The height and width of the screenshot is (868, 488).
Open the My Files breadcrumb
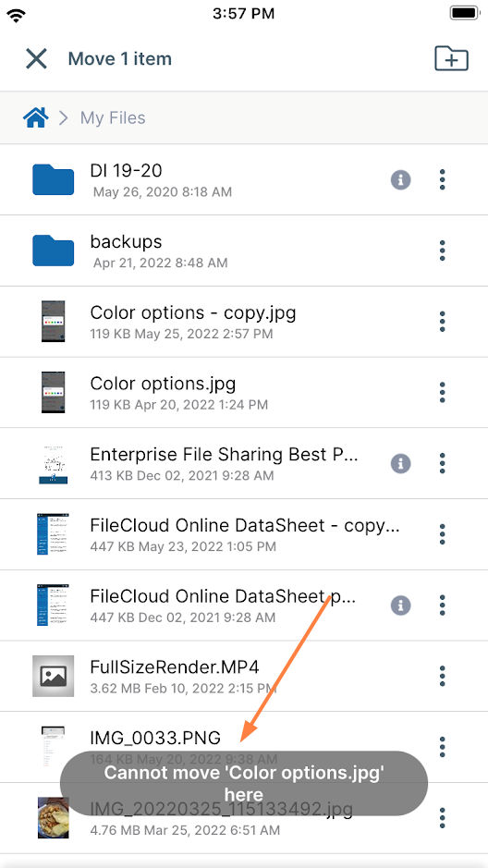113,117
